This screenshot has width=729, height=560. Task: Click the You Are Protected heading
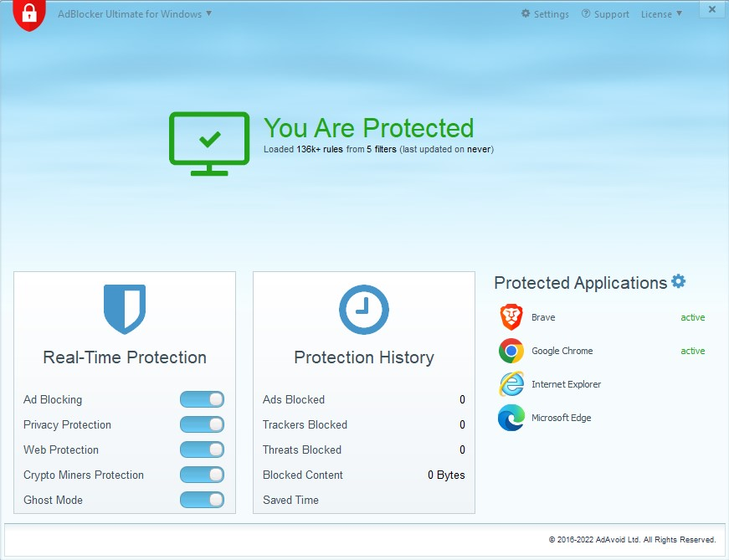click(368, 128)
